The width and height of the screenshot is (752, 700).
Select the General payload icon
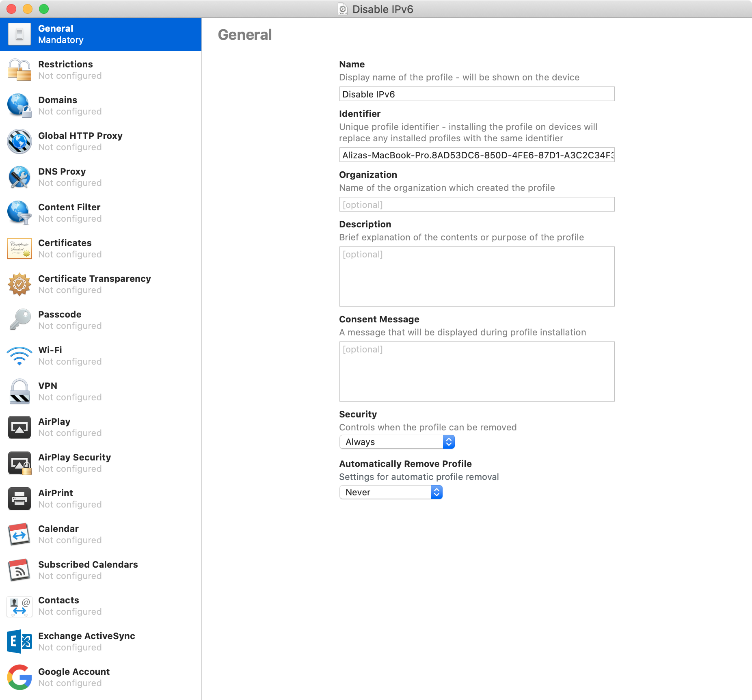(x=19, y=34)
